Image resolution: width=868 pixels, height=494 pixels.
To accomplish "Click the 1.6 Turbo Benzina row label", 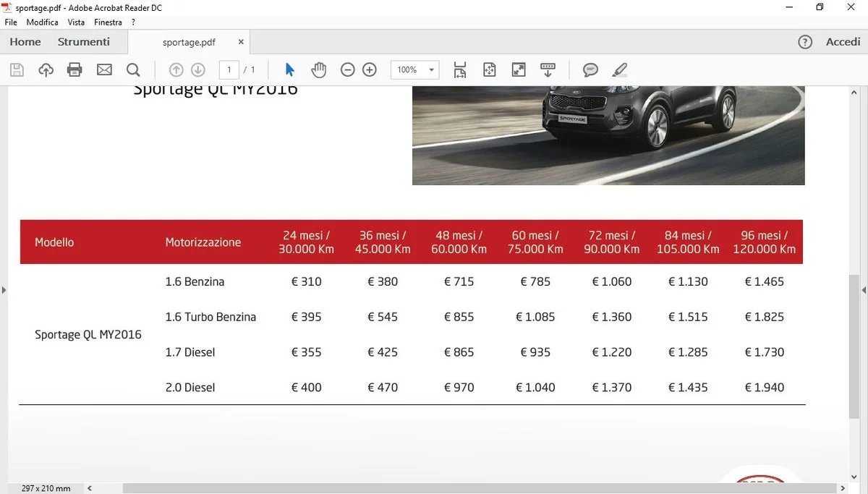I will coord(210,317).
